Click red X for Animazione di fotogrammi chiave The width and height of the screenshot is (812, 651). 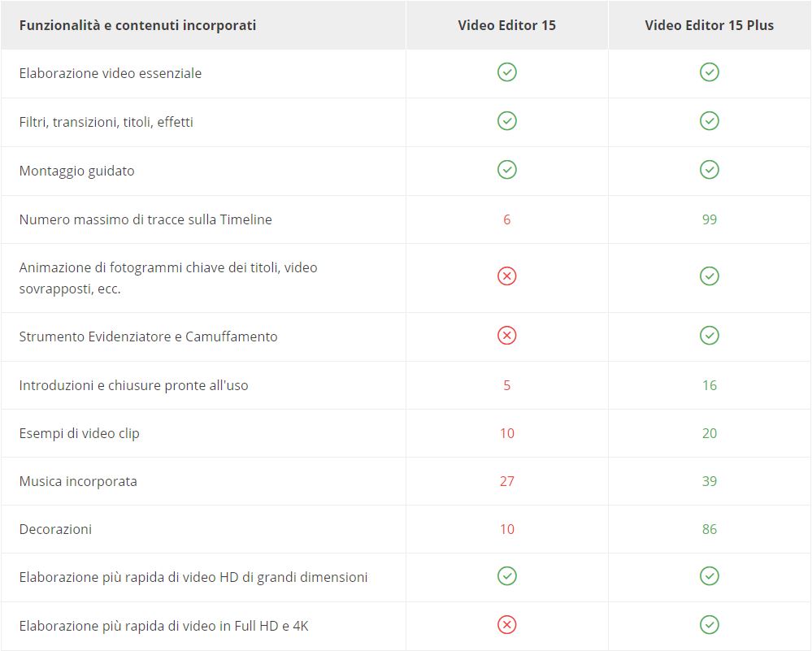click(507, 276)
